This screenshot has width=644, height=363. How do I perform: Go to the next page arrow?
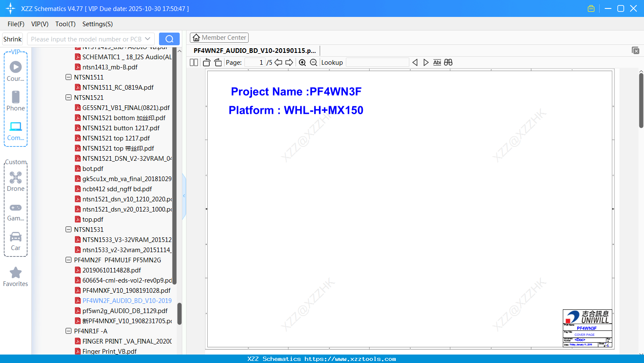click(289, 63)
